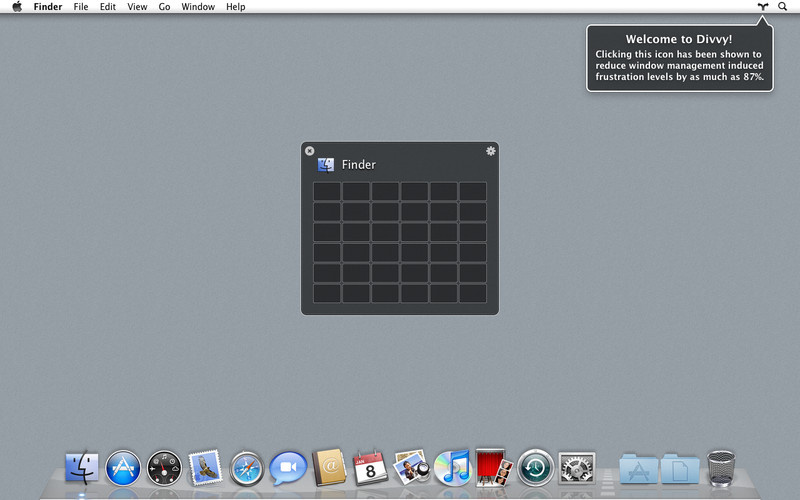
Task: Open Spotlight search magnifying glass
Action: click(x=782, y=7)
